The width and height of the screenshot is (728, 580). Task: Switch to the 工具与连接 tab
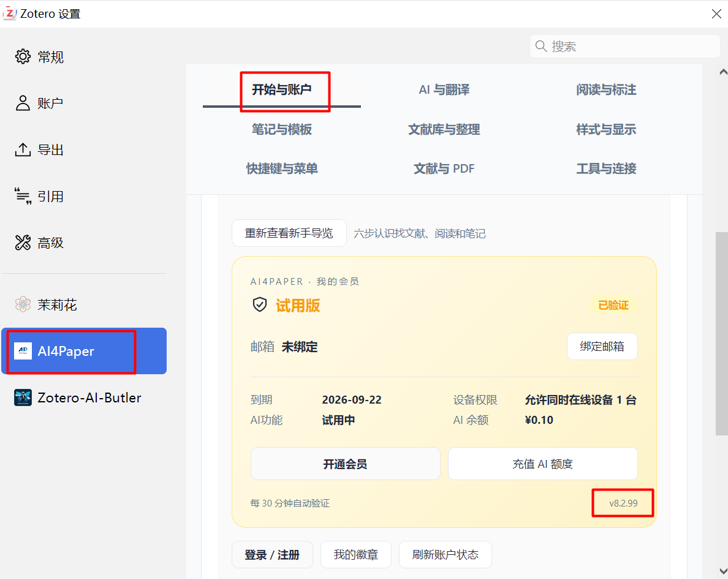tap(606, 168)
